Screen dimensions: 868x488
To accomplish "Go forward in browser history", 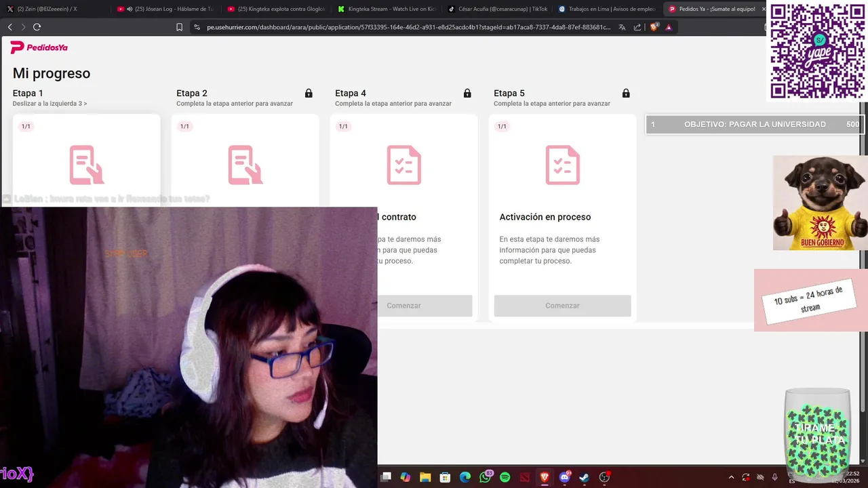I will point(23,27).
